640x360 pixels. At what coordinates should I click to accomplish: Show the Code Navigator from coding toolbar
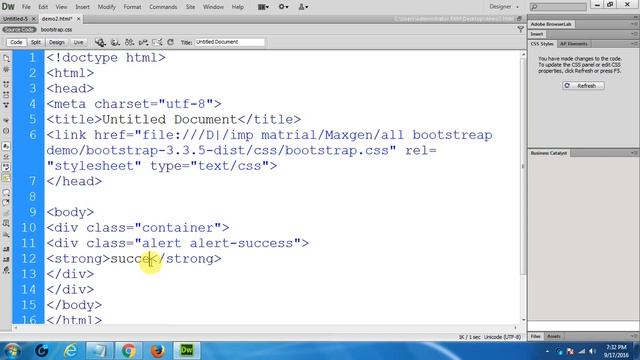click(x=6, y=69)
